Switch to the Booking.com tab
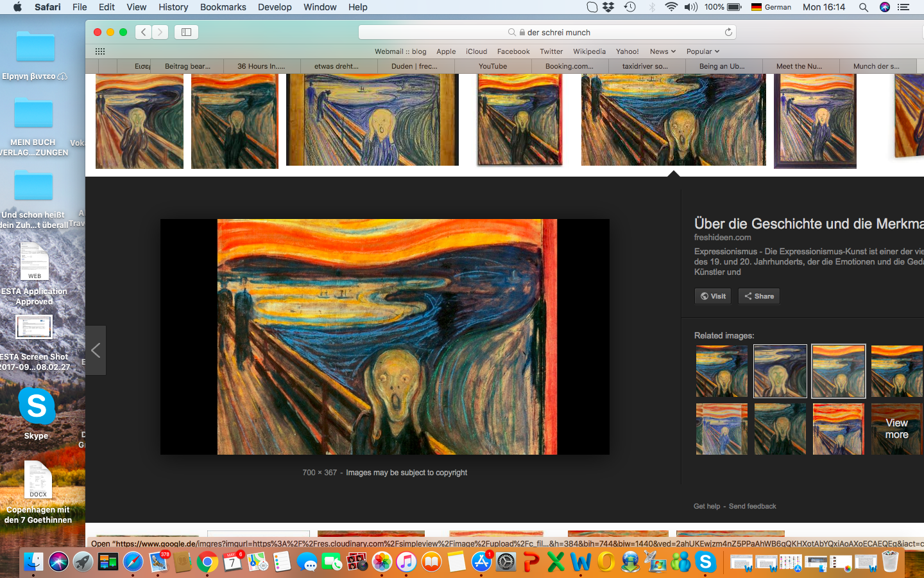The image size is (924, 578). pyautogui.click(x=570, y=66)
